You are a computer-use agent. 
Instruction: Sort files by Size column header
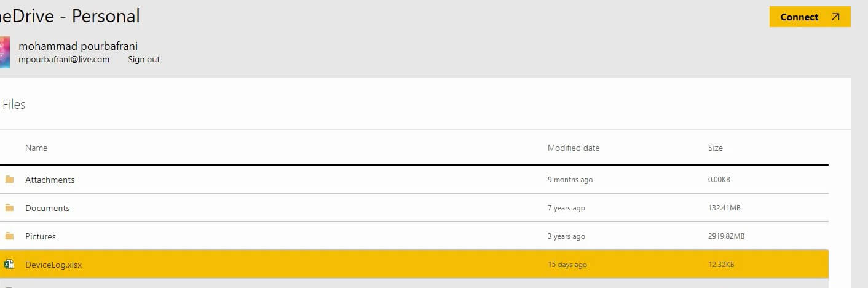pos(715,148)
